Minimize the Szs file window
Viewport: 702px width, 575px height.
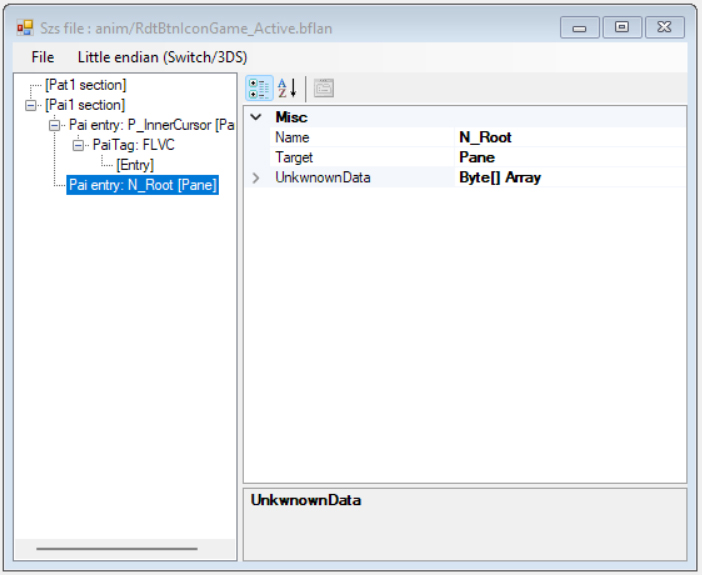pyautogui.click(x=580, y=28)
